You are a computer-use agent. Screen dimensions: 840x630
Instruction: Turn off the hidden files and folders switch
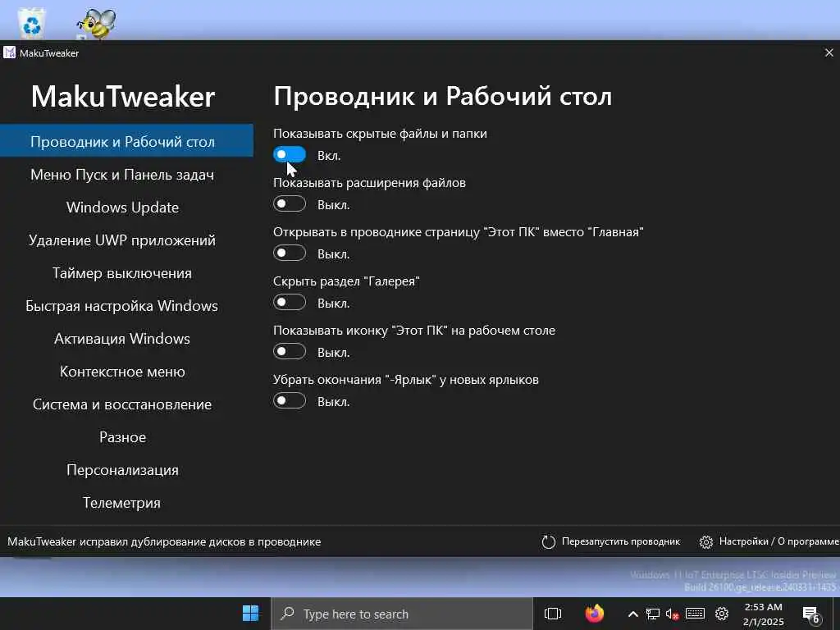click(290, 155)
